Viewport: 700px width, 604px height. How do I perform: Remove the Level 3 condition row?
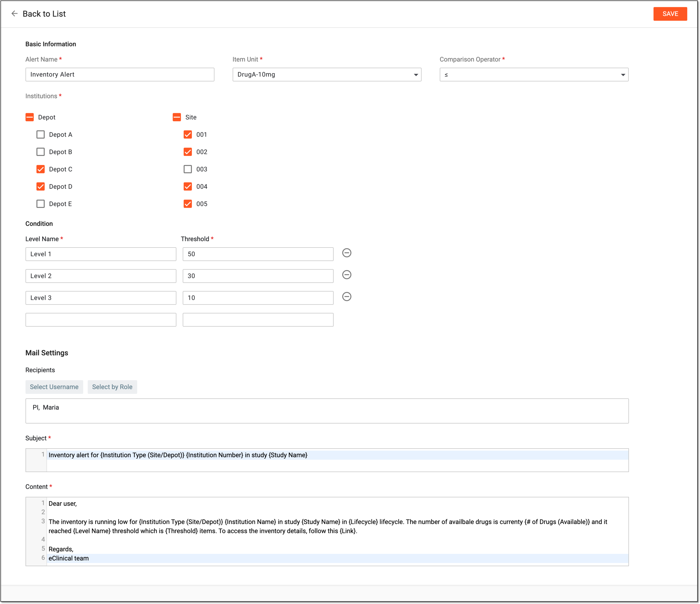tap(347, 297)
